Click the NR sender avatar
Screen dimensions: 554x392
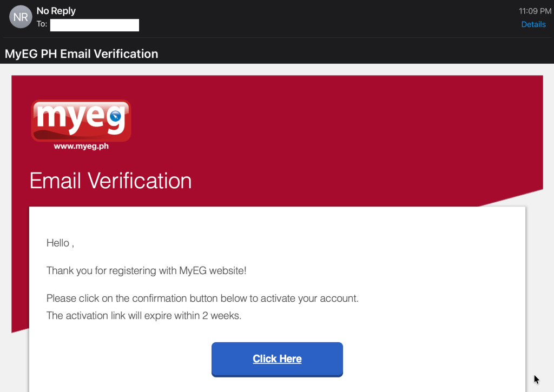[x=21, y=17]
